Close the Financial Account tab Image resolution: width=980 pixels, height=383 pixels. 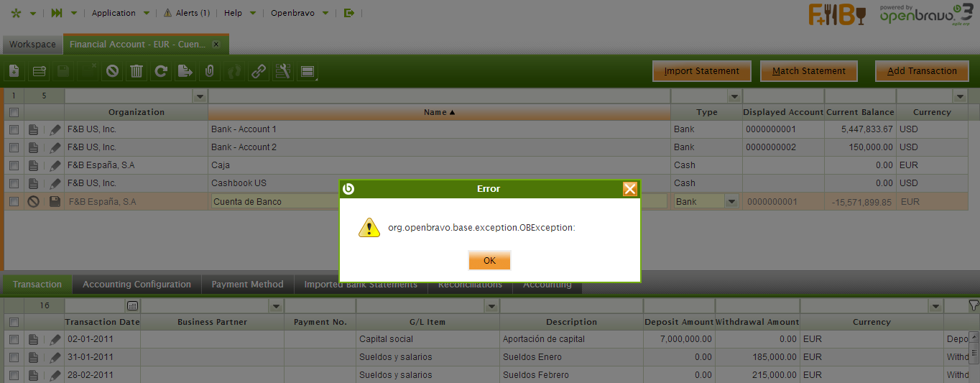tap(216, 45)
